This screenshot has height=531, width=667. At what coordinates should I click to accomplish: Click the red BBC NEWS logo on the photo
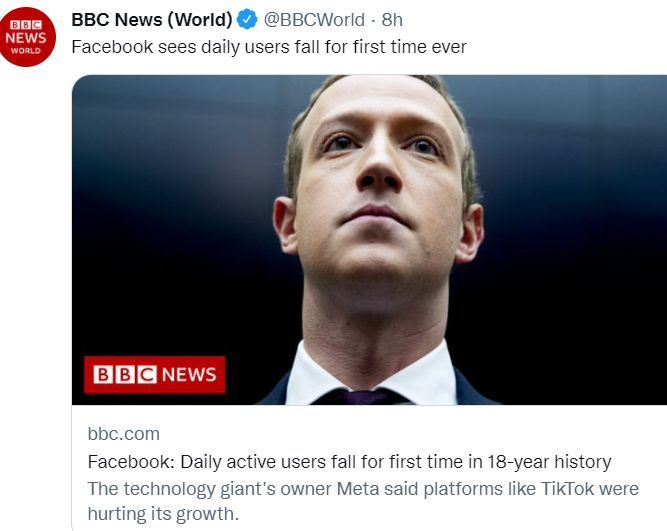(x=154, y=374)
